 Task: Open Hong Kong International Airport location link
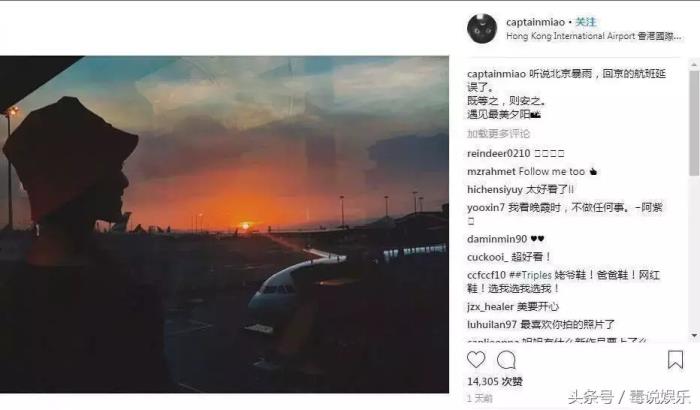click(594, 36)
